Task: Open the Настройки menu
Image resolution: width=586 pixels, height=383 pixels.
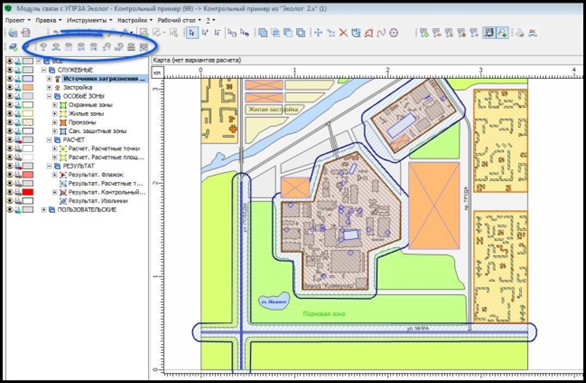Action: 135,20
